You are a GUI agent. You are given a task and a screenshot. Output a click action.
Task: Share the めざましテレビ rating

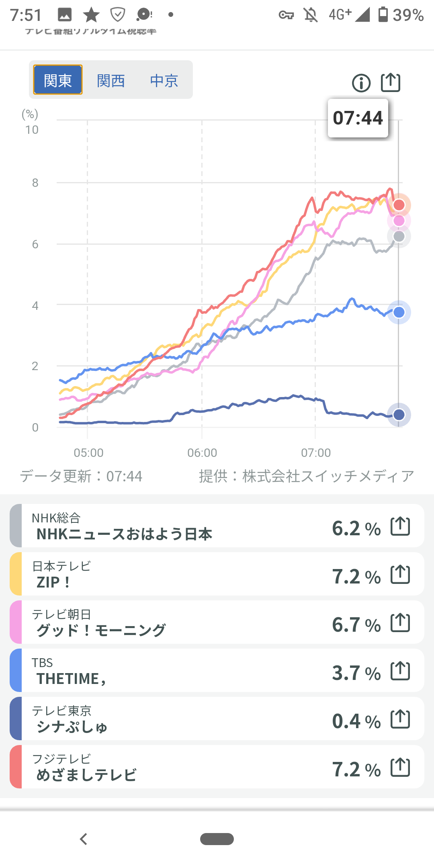tap(400, 767)
